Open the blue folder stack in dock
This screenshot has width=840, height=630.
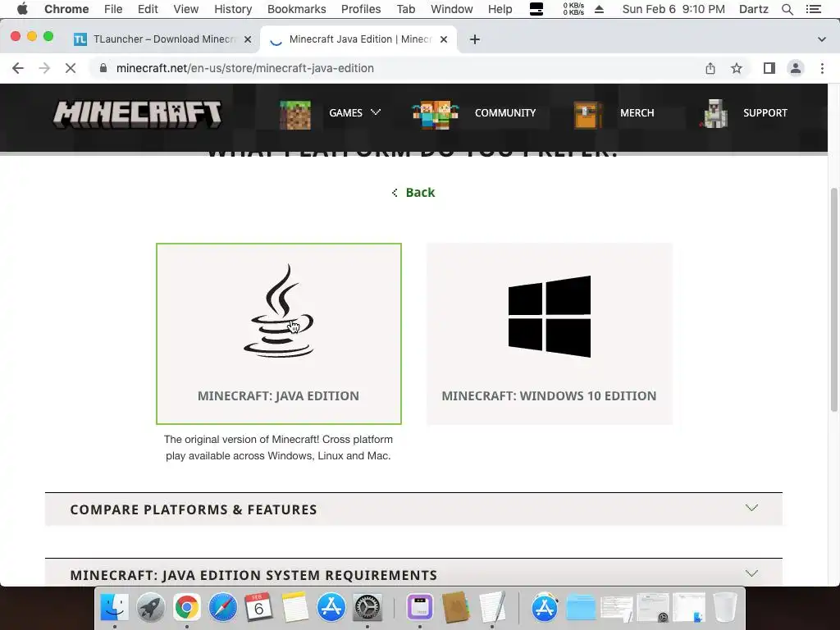(x=581, y=608)
